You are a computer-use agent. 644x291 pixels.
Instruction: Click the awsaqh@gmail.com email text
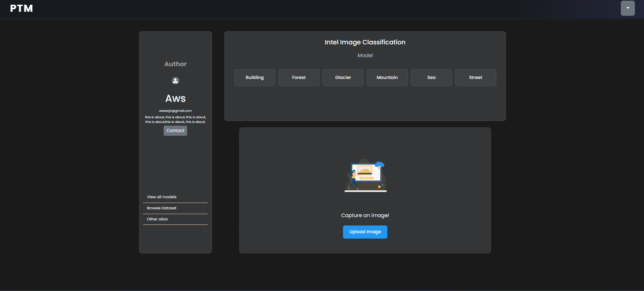175,111
